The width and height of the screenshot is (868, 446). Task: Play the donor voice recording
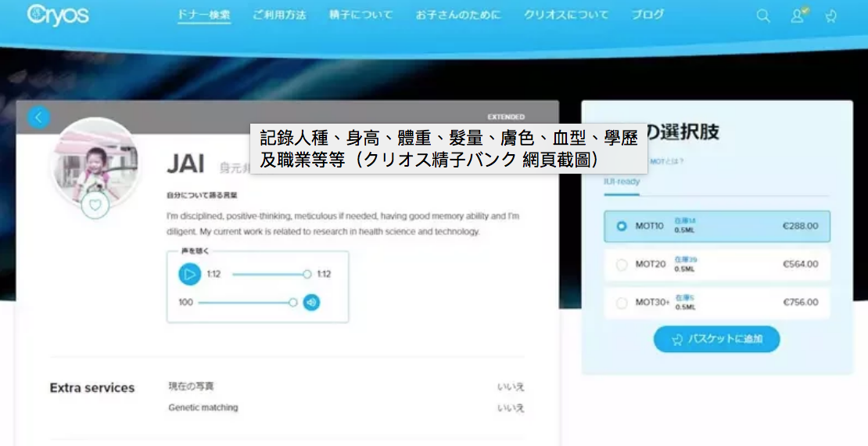(189, 274)
